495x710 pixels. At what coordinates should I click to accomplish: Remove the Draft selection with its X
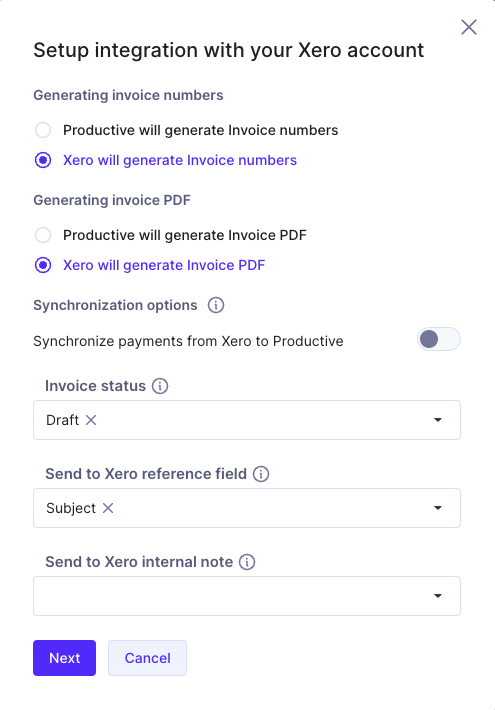(x=91, y=420)
